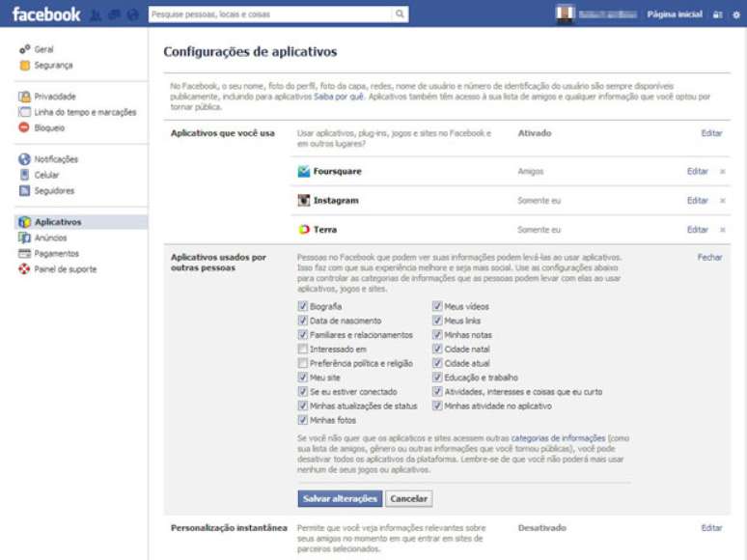Image resolution: width=747 pixels, height=560 pixels.
Task: Remove Terra app with the X
Action: (x=722, y=229)
